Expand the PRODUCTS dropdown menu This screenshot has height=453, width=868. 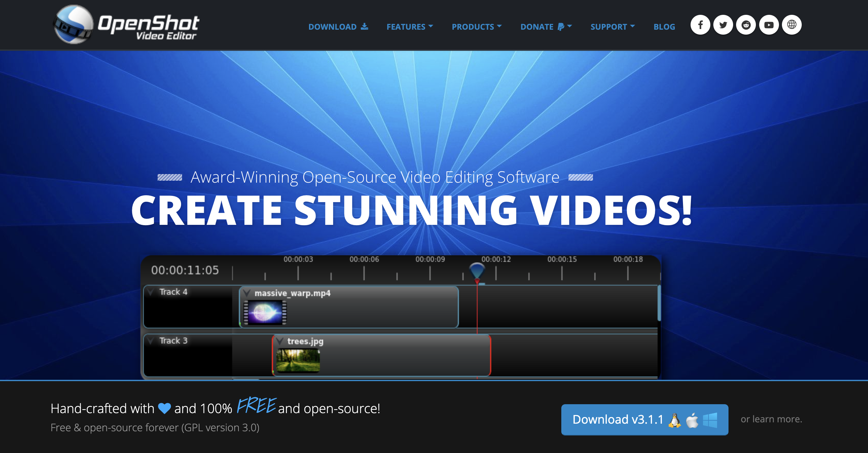point(476,27)
